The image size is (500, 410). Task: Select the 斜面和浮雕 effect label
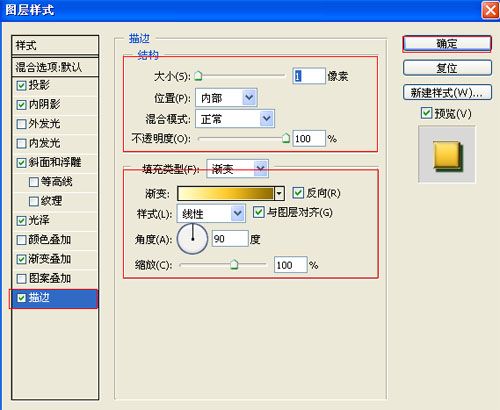(x=55, y=163)
